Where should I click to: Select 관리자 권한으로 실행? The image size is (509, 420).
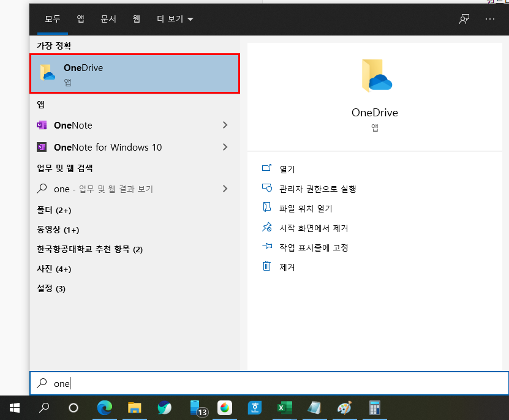(x=318, y=189)
